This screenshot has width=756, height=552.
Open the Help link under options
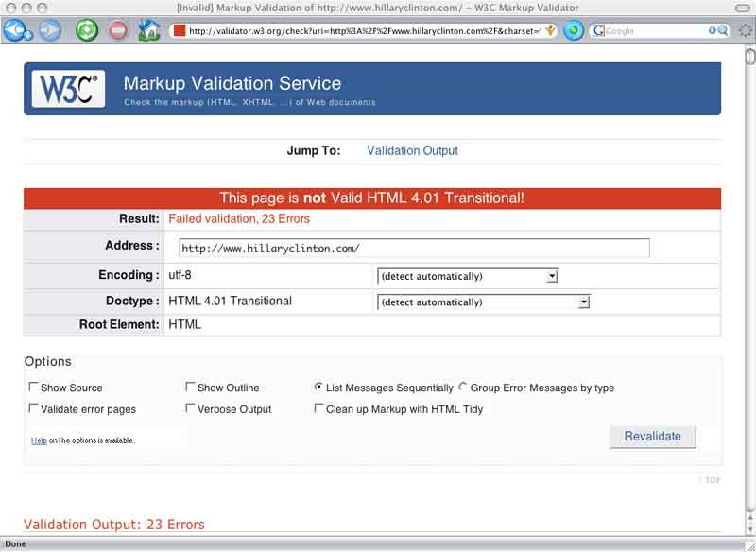39,440
